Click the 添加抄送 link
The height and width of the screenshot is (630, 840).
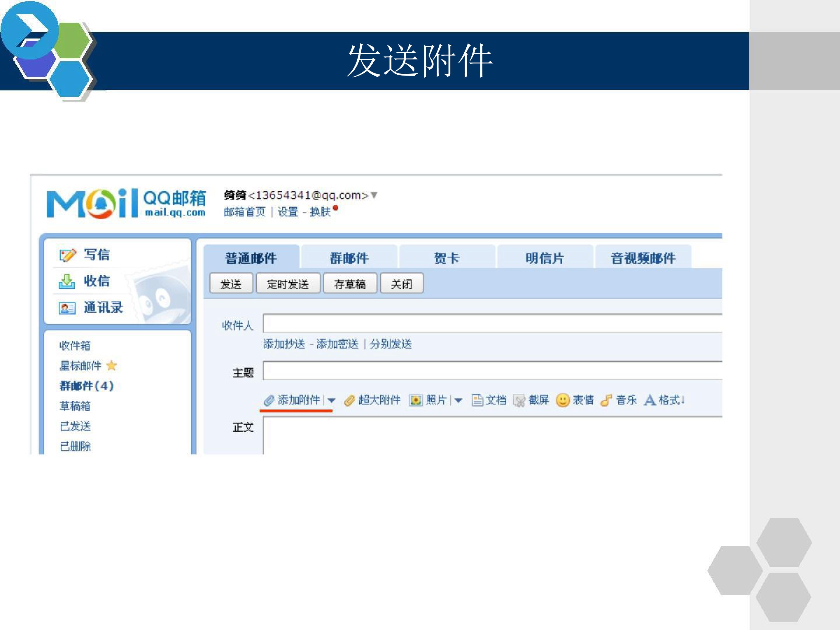coord(284,344)
